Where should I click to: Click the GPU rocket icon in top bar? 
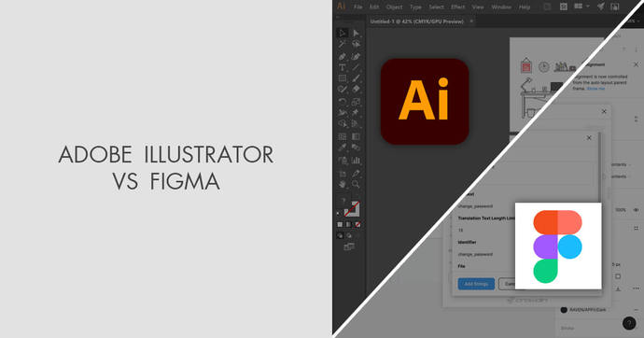click(x=600, y=7)
